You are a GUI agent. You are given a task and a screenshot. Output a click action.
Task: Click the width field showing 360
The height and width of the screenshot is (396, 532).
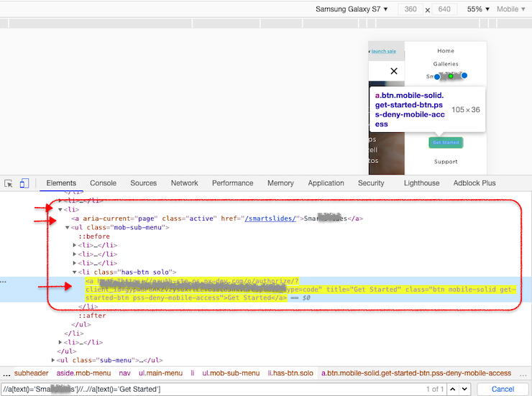[x=411, y=9]
